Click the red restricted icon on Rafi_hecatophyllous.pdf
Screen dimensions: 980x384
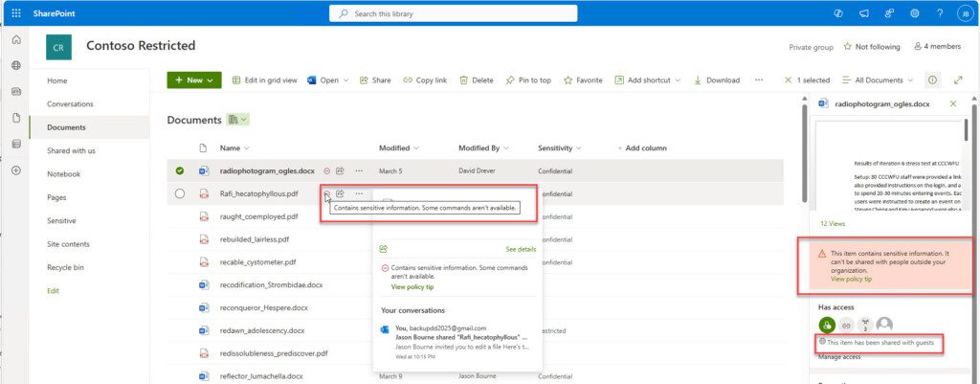[x=327, y=193]
